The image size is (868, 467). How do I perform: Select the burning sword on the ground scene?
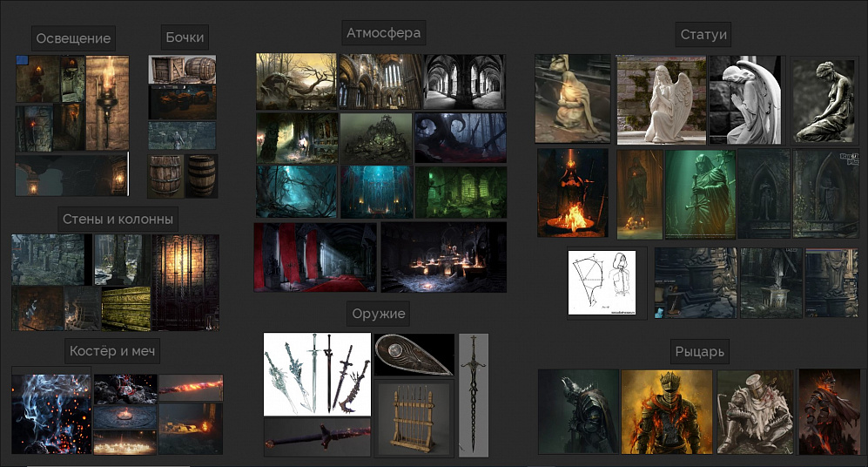click(191, 428)
